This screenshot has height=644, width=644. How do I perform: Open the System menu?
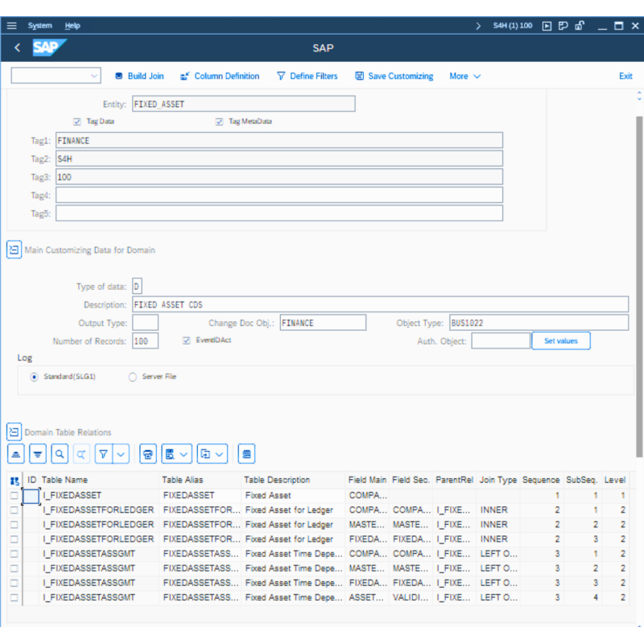(39, 26)
